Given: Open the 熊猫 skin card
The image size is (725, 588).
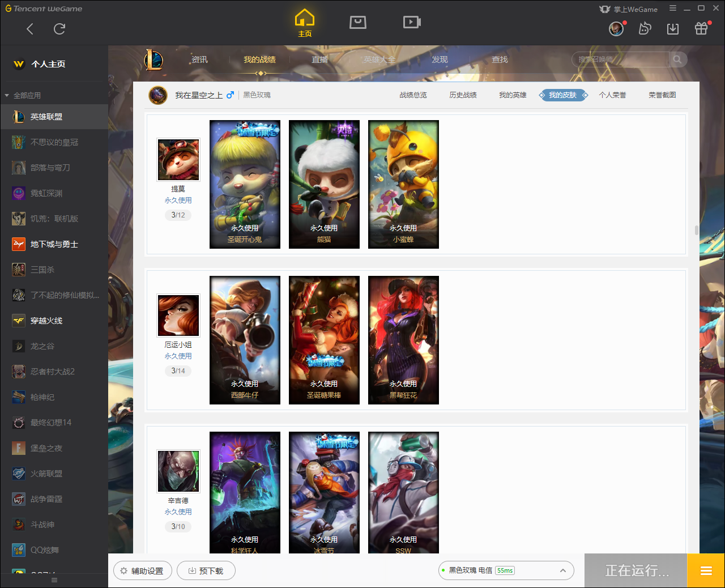Looking at the screenshot, I should [324, 184].
